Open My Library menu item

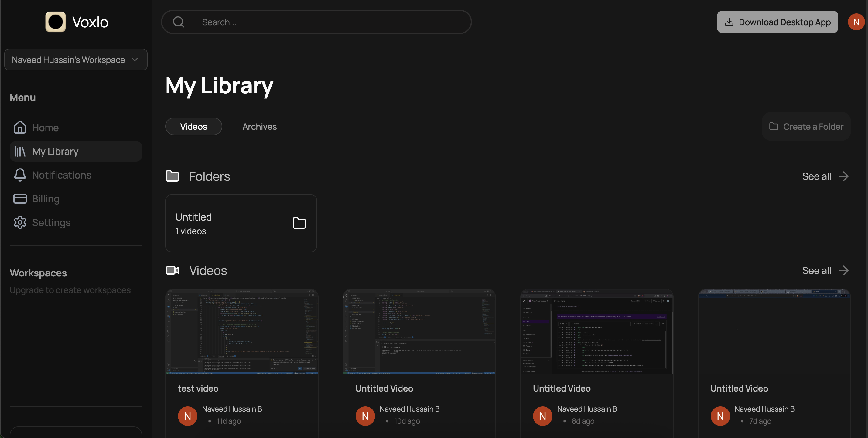coord(76,151)
